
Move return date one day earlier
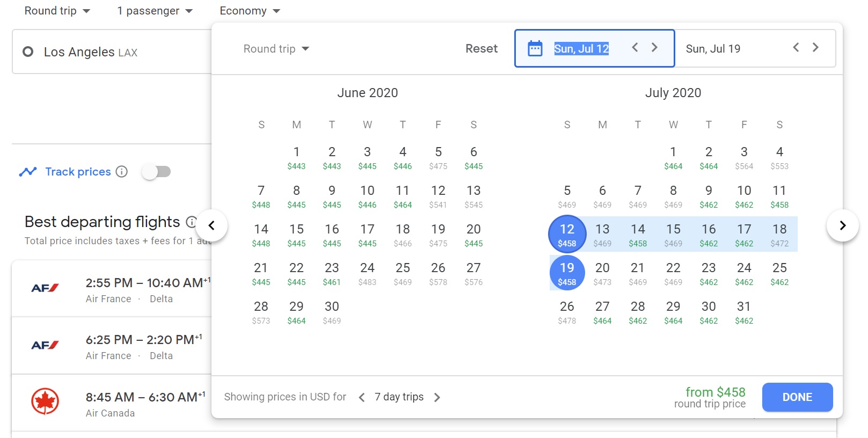coord(796,48)
